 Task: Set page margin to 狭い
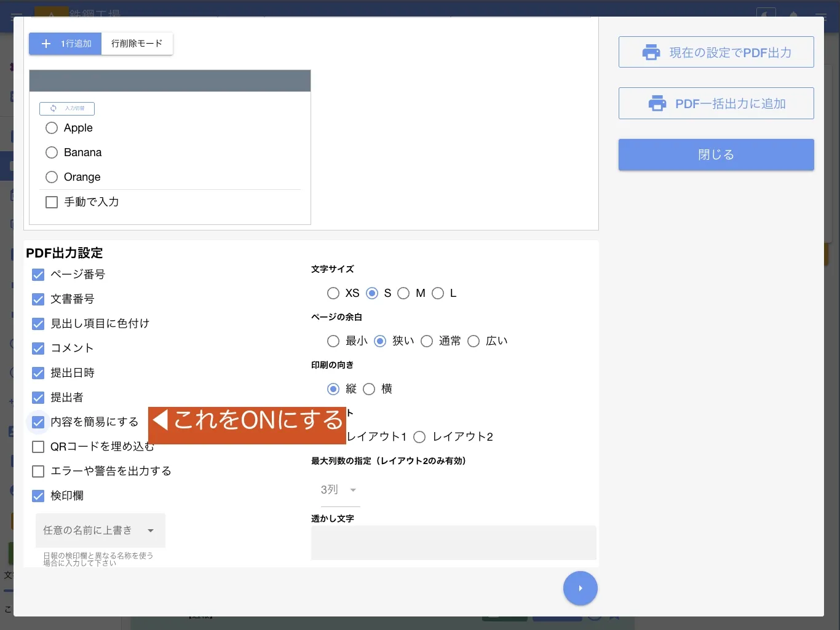380,341
